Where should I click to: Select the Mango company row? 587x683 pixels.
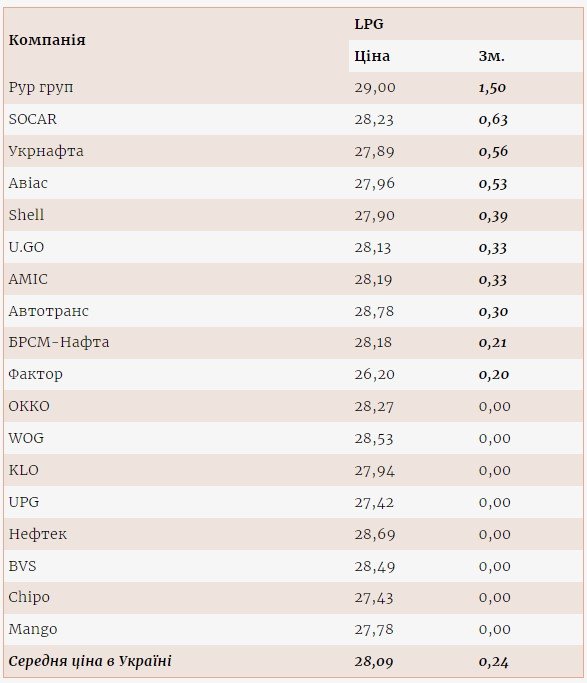tap(293, 629)
